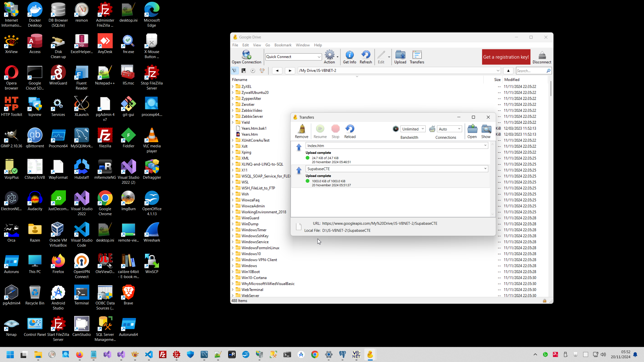Open the Unlimited bandwidth dropdown

[x=423, y=129]
